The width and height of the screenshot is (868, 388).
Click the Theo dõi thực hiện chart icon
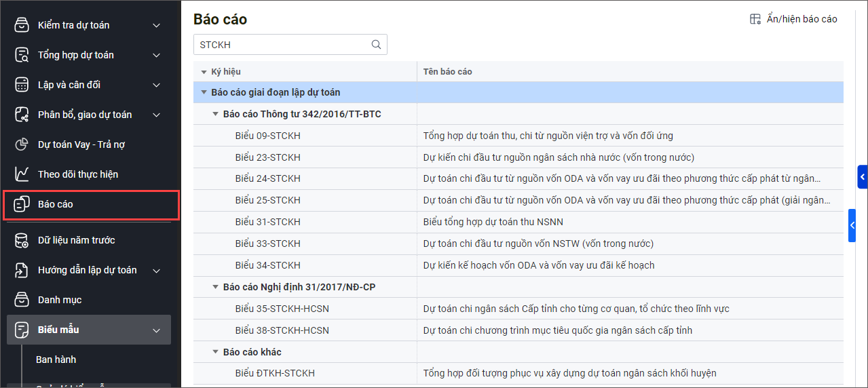click(22, 174)
